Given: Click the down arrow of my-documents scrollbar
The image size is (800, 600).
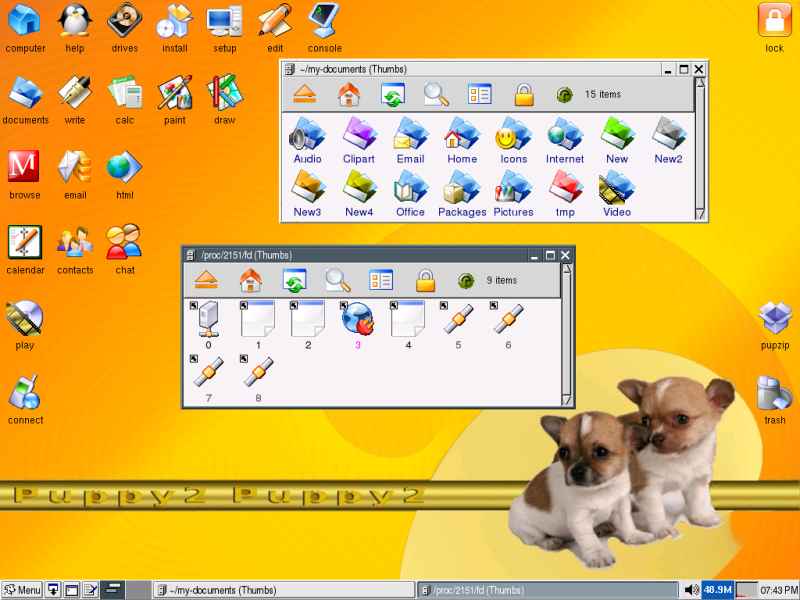Looking at the screenshot, I should pyautogui.click(x=700, y=214).
